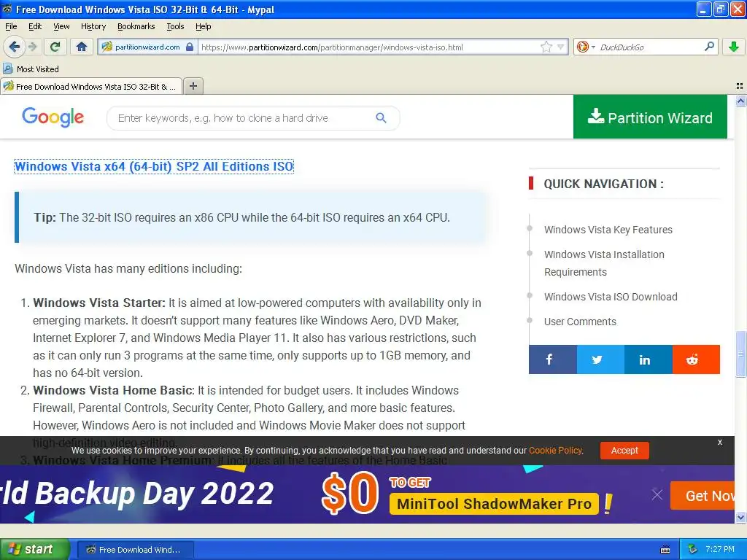747x560 pixels.
Task: Open a new tab with the plus button
Action: pyautogui.click(x=193, y=86)
